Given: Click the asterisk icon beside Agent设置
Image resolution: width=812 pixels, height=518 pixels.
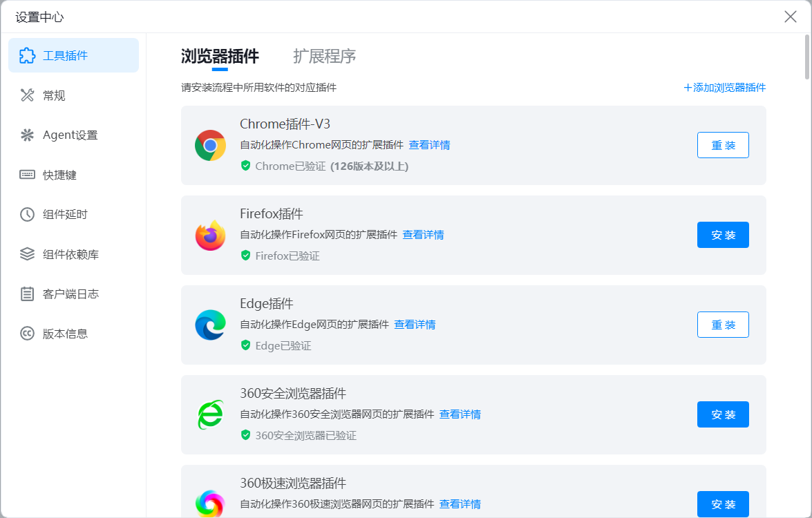Looking at the screenshot, I should 27,135.
